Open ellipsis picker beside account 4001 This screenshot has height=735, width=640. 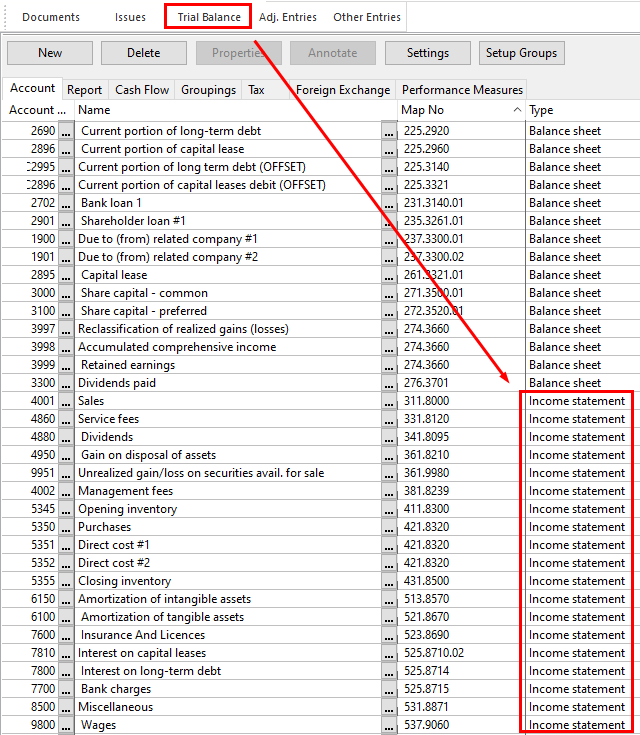[x=66, y=401]
